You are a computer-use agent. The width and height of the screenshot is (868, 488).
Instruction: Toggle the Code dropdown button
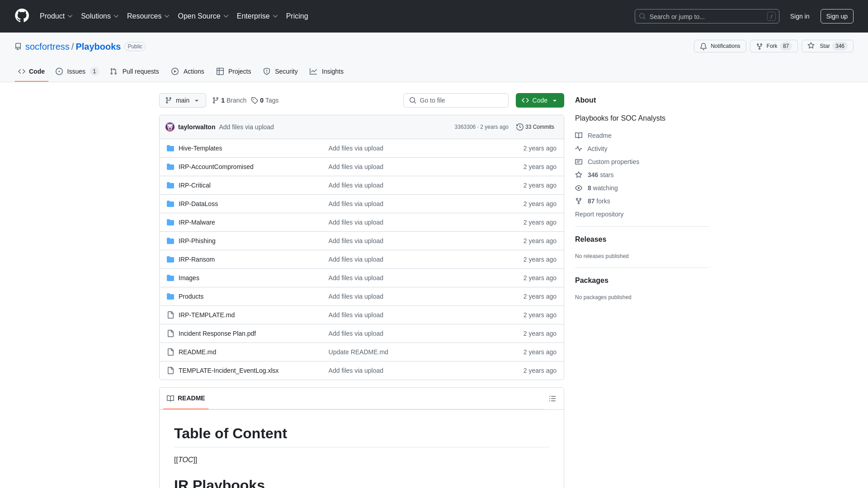(539, 100)
